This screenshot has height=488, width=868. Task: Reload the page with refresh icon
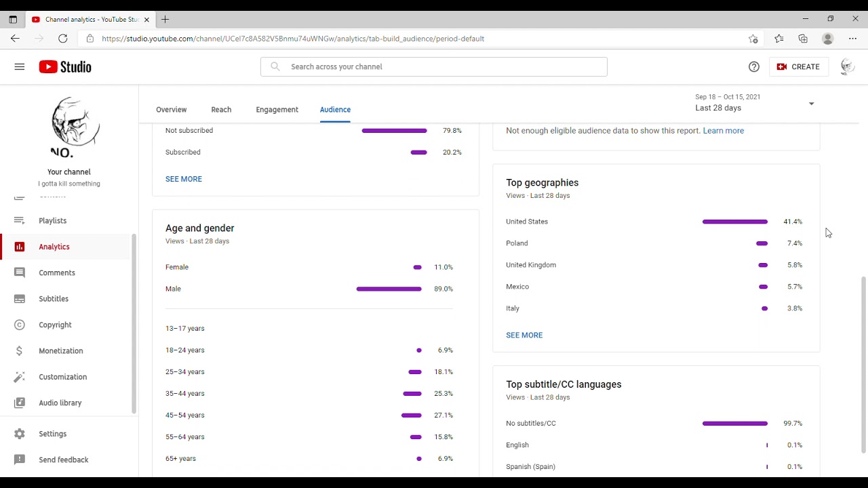pyautogui.click(x=63, y=39)
